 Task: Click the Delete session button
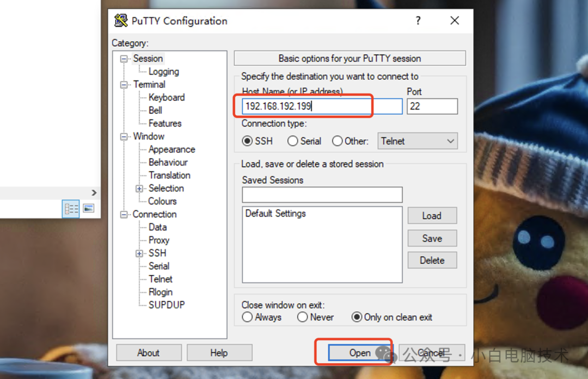(x=432, y=260)
